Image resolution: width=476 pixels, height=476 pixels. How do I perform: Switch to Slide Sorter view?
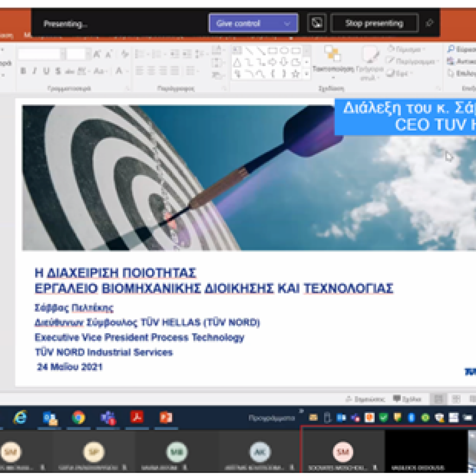[456, 399]
